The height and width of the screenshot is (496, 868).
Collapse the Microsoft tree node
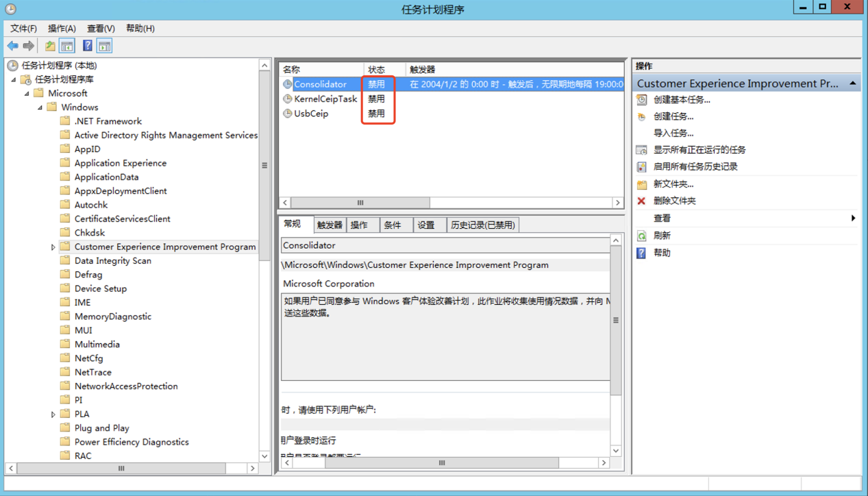[27, 94]
